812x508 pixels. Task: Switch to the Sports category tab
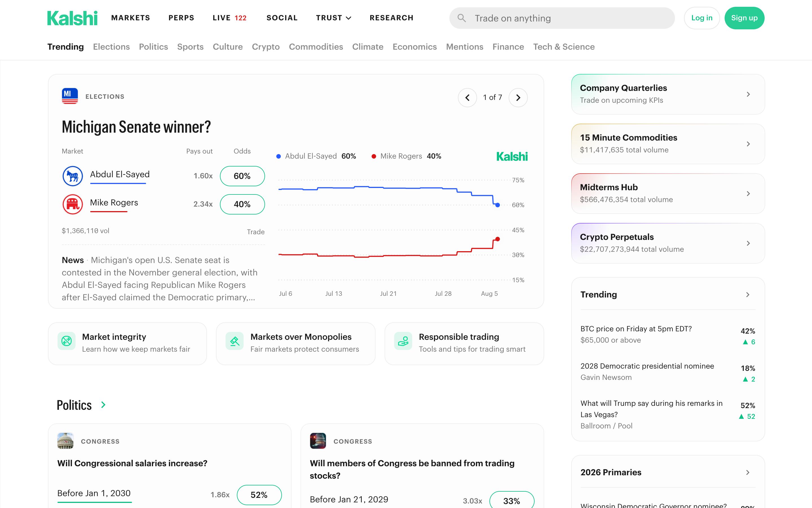click(190, 47)
